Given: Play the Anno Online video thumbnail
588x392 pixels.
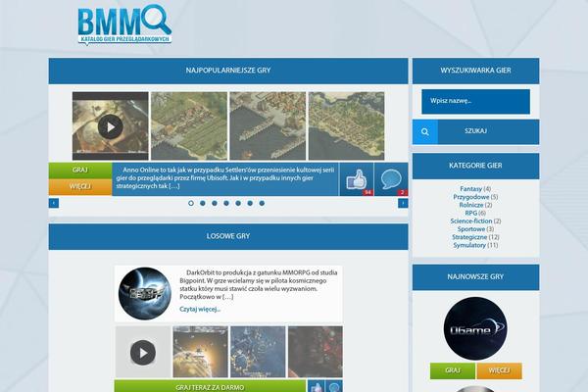Looking at the screenshot, I should pyautogui.click(x=110, y=126).
